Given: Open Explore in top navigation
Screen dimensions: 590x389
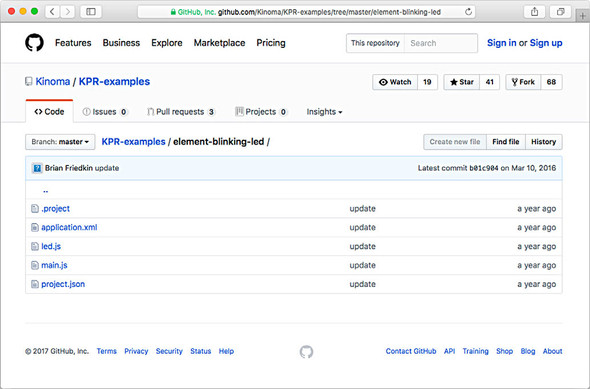Looking at the screenshot, I should pos(167,43).
